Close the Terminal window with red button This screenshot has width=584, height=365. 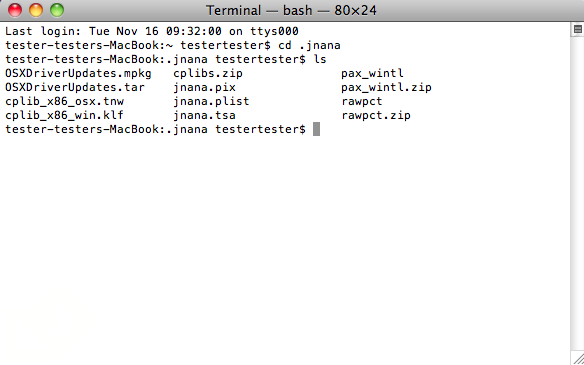coord(15,10)
